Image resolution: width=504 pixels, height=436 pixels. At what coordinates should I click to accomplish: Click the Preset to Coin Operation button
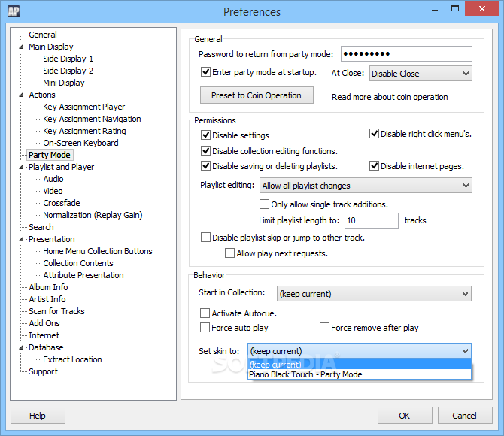(257, 95)
